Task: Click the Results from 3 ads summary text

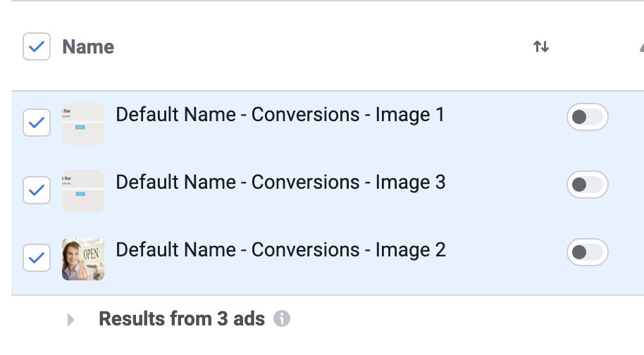Action: pyautogui.click(x=182, y=319)
